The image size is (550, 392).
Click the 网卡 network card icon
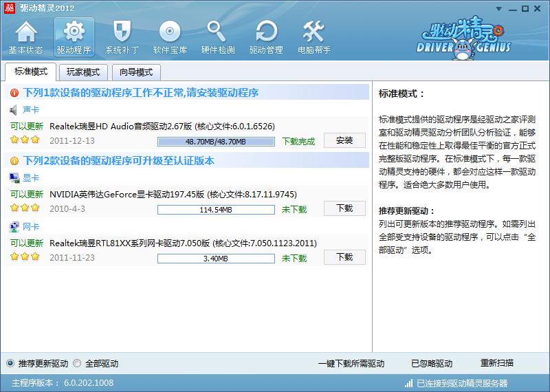[x=14, y=227]
